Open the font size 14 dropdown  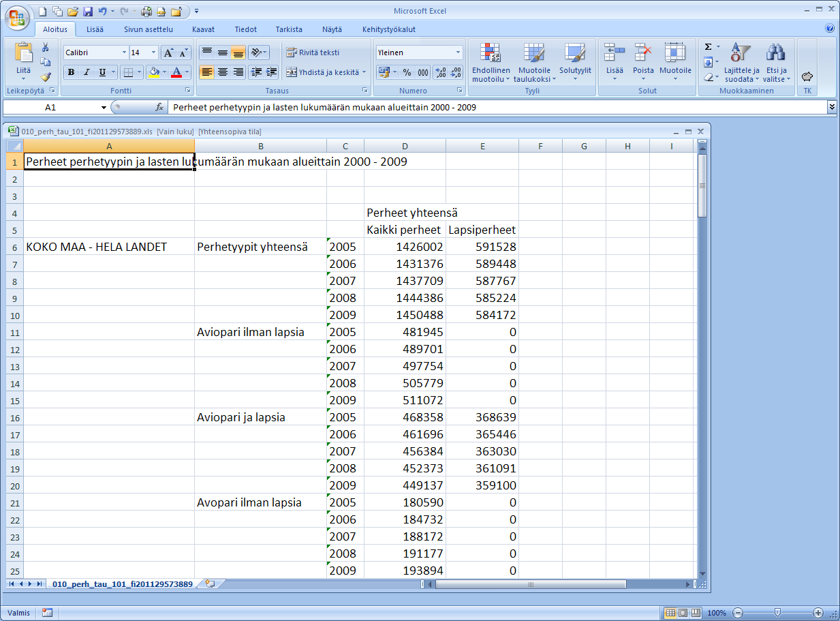[154, 52]
